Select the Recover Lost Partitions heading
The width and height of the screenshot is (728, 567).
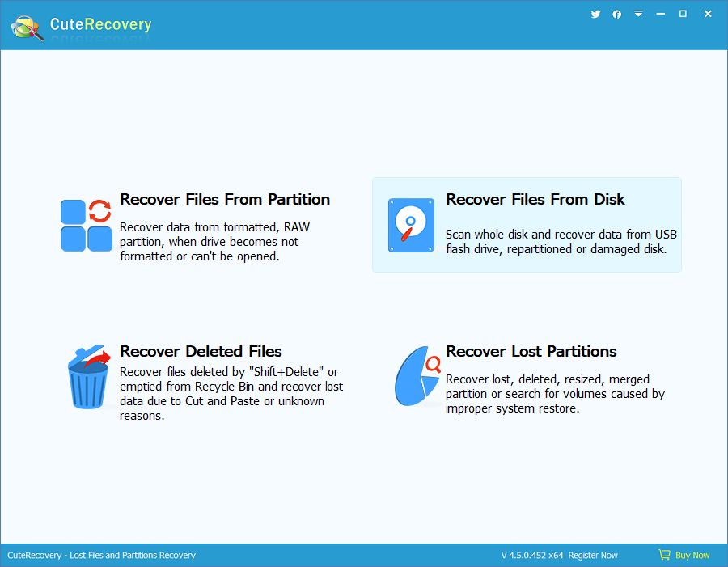531,351
